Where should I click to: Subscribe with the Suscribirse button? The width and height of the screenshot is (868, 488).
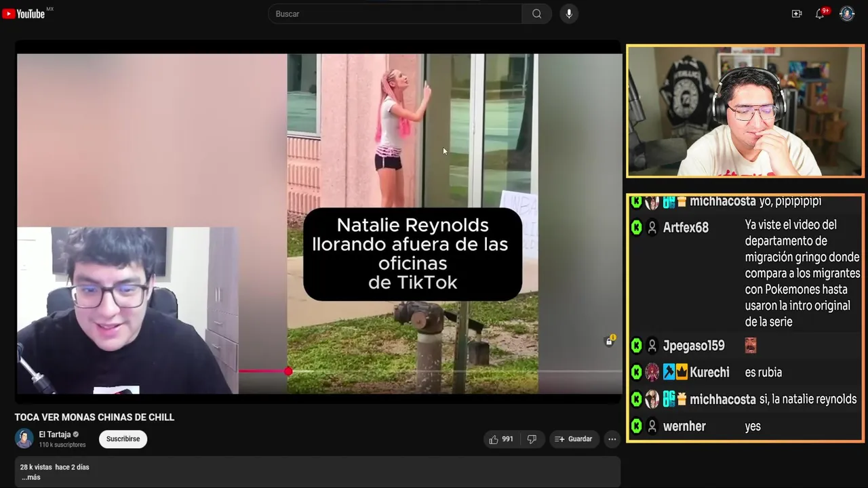123,439
